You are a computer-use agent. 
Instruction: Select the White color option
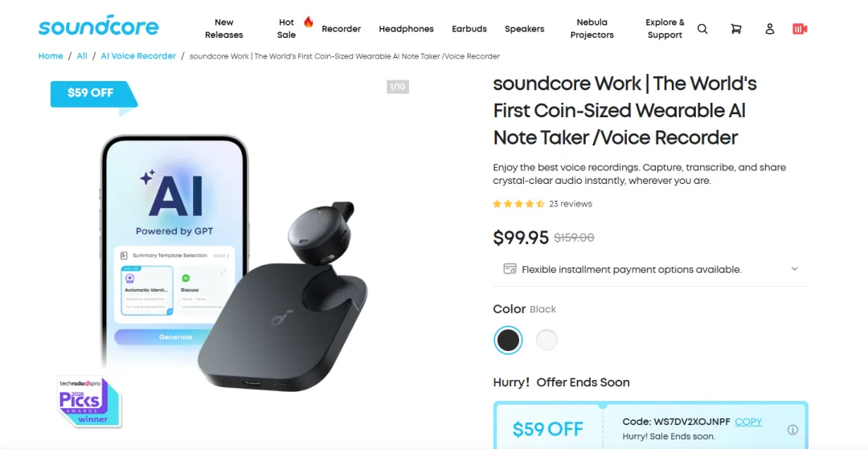[547, 341]
